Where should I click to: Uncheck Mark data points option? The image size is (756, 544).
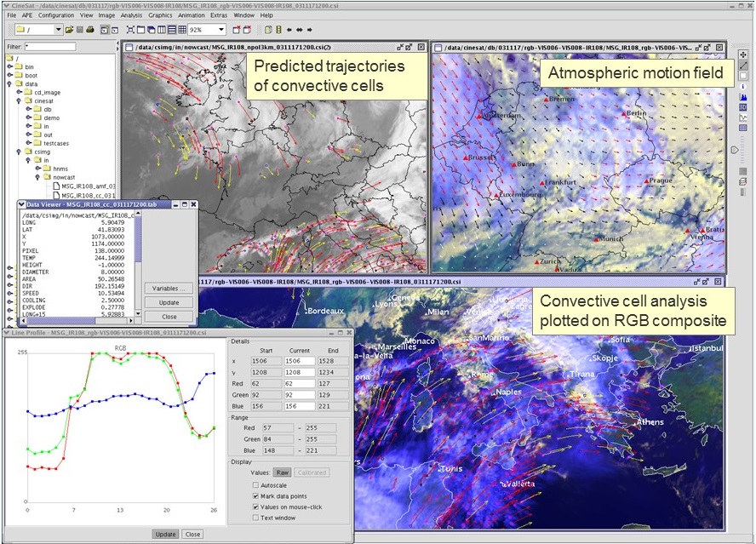pos(256,495)
